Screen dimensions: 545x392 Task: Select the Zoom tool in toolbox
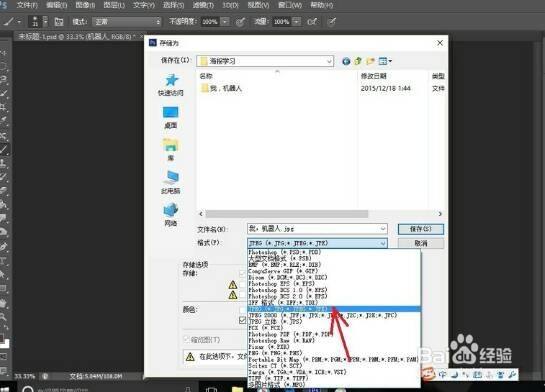(x=4, y=317)
